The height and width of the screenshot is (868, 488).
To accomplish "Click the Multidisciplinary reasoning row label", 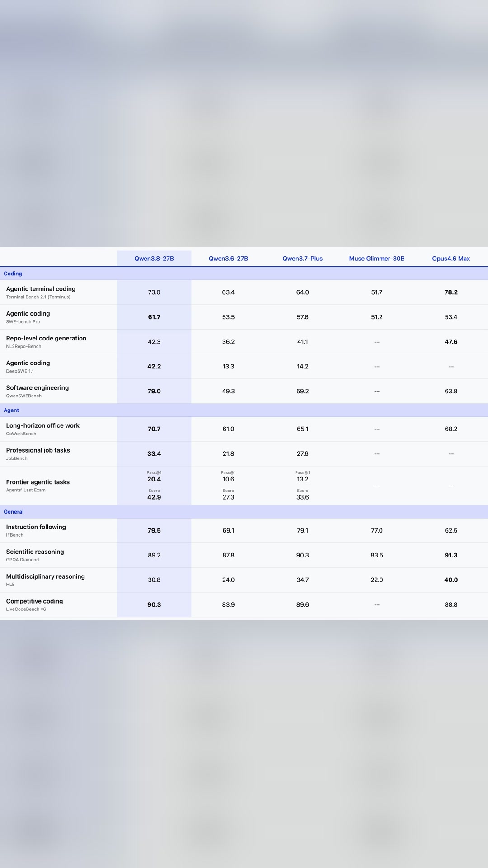I will pos(46,576).
